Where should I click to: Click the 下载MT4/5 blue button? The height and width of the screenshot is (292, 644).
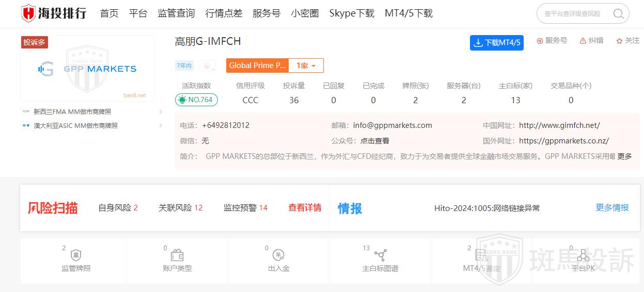coord(496,43)
